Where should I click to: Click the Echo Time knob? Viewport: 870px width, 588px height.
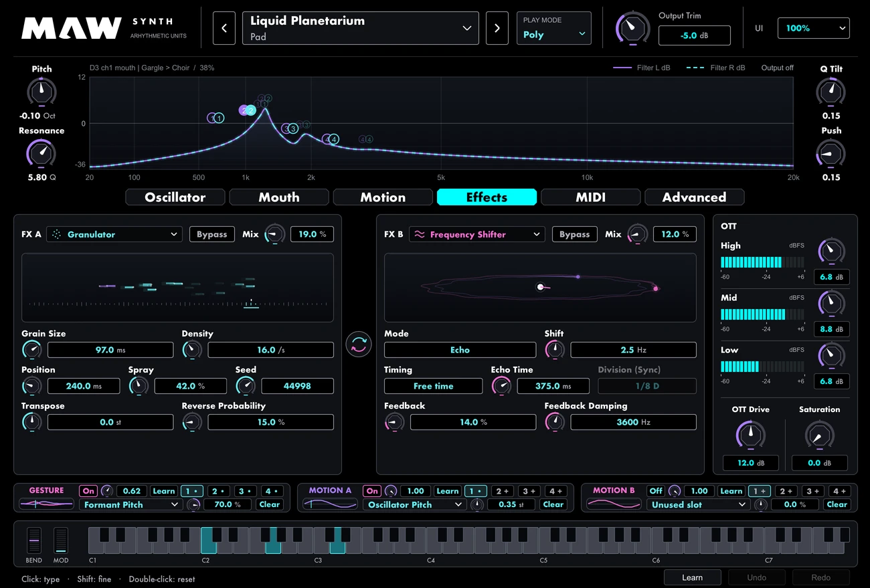[501, 385]
